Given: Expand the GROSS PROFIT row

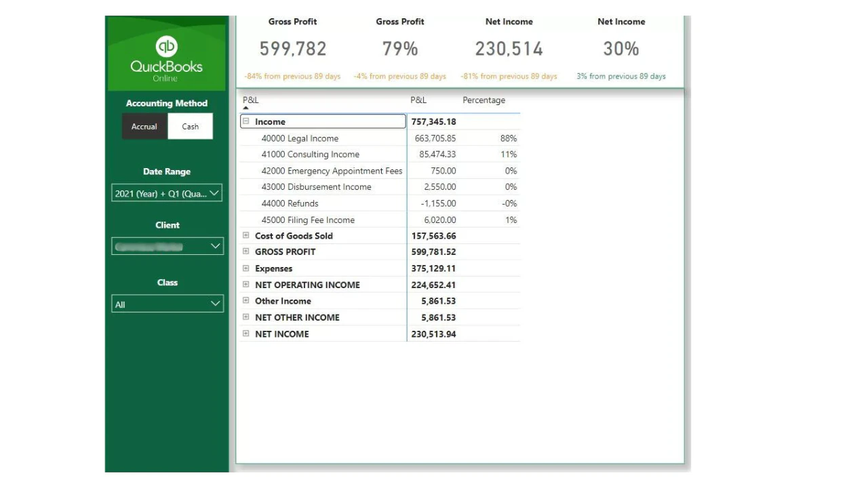Looking at the screenshot, I should point(246,251).
